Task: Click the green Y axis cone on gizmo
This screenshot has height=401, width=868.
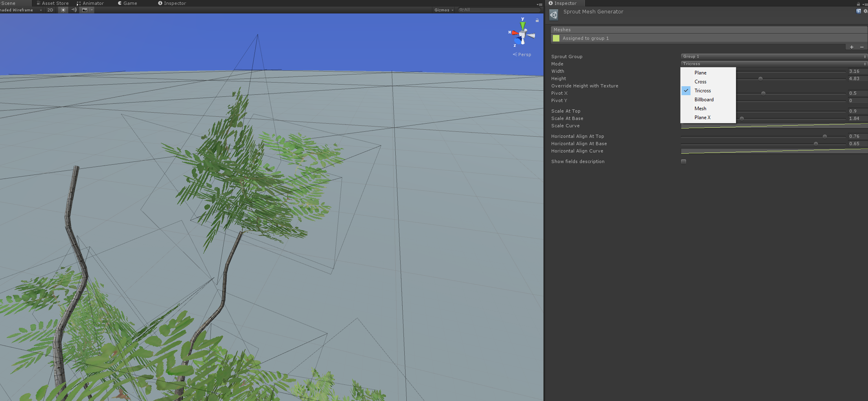Action: (x=523, y=25)
